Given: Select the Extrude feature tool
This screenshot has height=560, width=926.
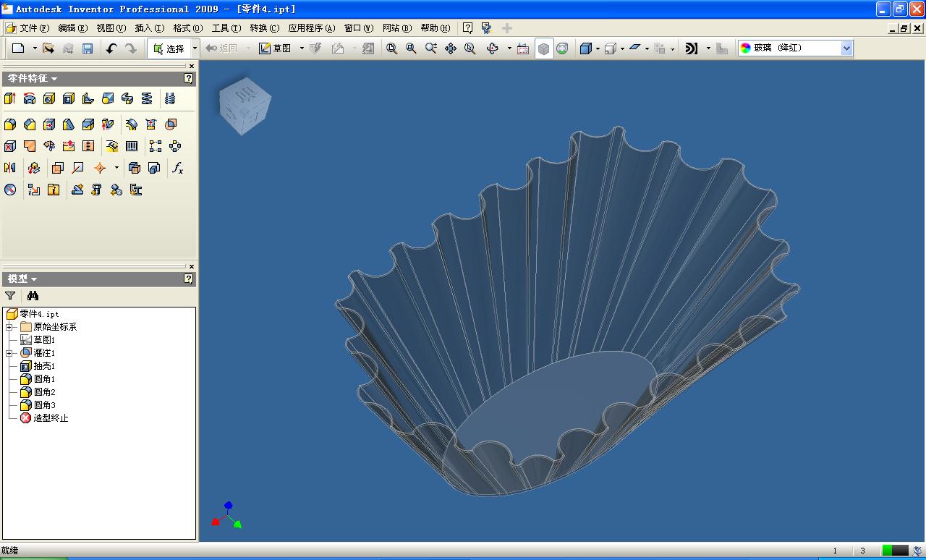Looking at the screenshot, I should pyautogui.click(x=10, y=98).
